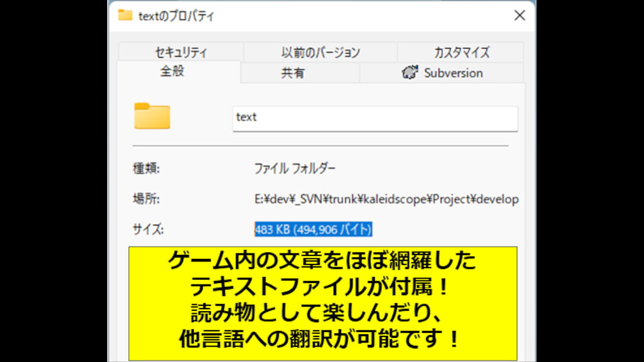Show the Subversion tab
The width and height of the screenshot is (644, 362).
click(453, 73)
